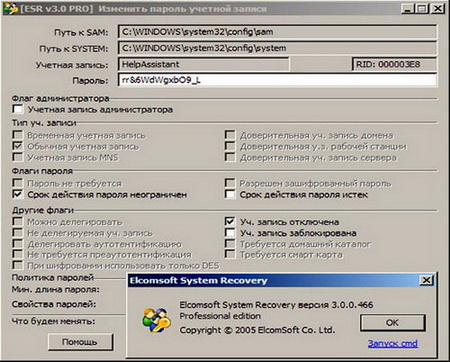The width and height of the screenshot is (450, 362).
Task: Click the 'Свойства паролей:' label
Action: 54,304
